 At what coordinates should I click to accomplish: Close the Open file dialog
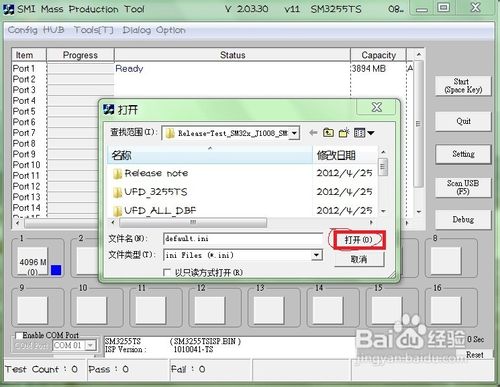coord(377,107)
